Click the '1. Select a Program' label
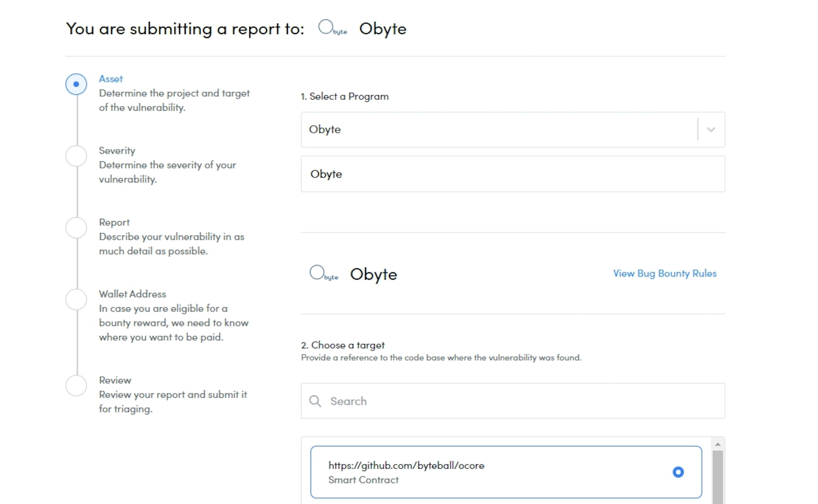This screenshot has width=818, height=504. pyautogui.click(x=345, y=96)
